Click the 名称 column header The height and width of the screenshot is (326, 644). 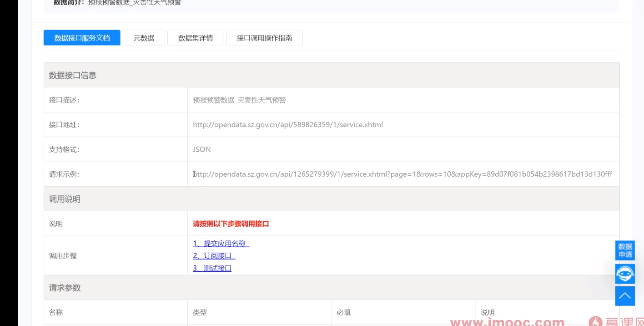[x=56, y=312]
